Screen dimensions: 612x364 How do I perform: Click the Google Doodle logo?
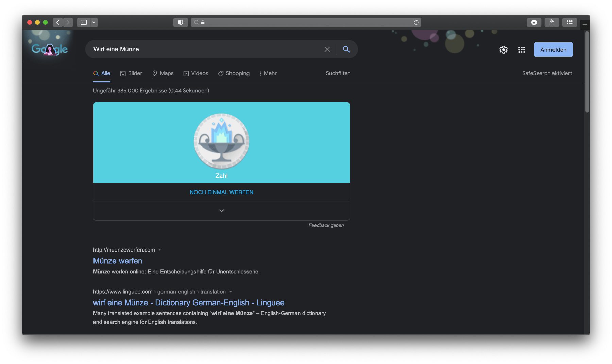click(x=50, y=49)
